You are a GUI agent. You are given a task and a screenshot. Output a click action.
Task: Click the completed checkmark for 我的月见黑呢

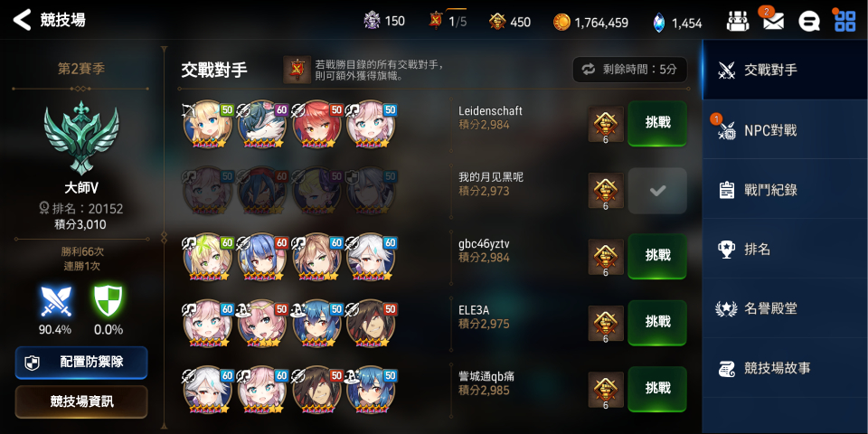[x=657, y=191]
